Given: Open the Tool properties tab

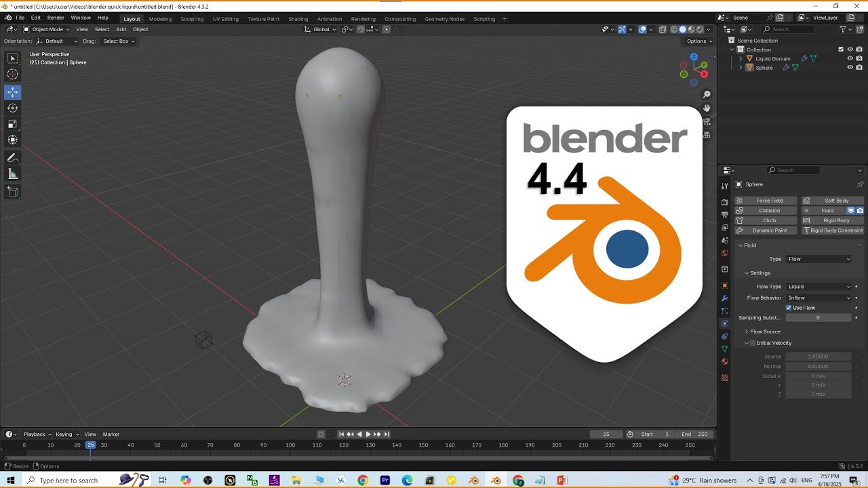Looking at the screenshot, I should [x=725, y=185].
